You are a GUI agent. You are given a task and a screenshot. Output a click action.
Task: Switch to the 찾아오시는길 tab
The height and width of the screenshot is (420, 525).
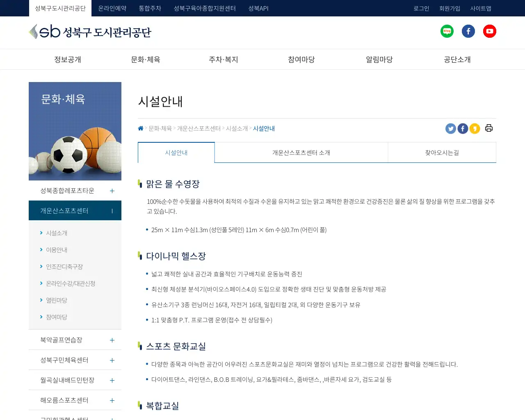click(x=442, y=152)
